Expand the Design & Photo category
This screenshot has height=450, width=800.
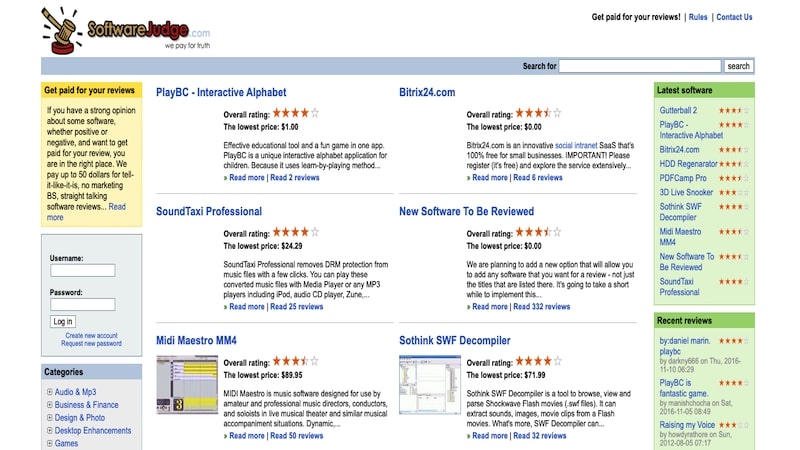click(x=49, y=417)
